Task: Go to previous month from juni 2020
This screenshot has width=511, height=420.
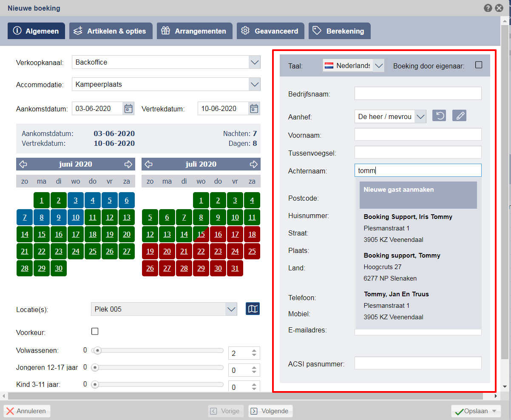Action: click(23, 164)
